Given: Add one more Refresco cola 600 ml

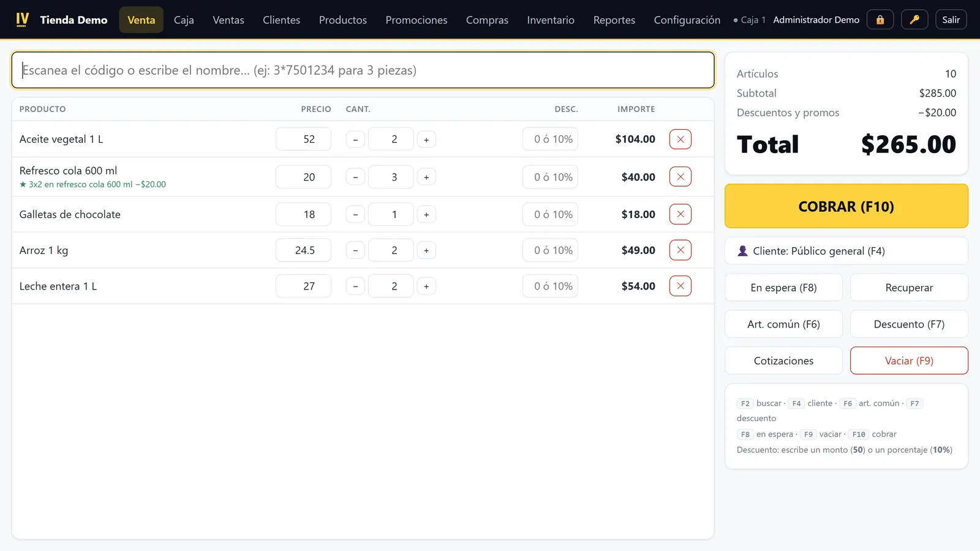Looking at the screenshot, I should coord(426,177).
